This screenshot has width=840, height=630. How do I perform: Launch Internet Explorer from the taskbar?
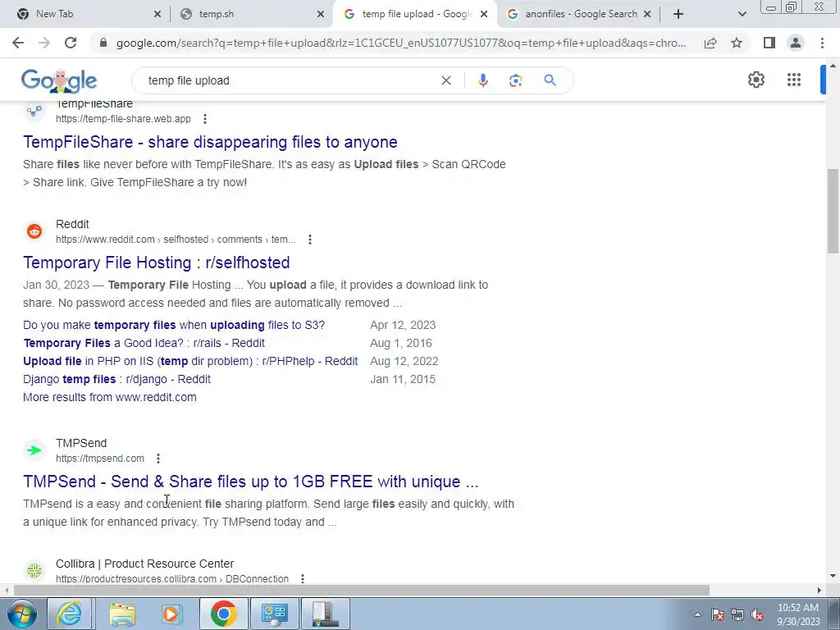coord(70,614)
